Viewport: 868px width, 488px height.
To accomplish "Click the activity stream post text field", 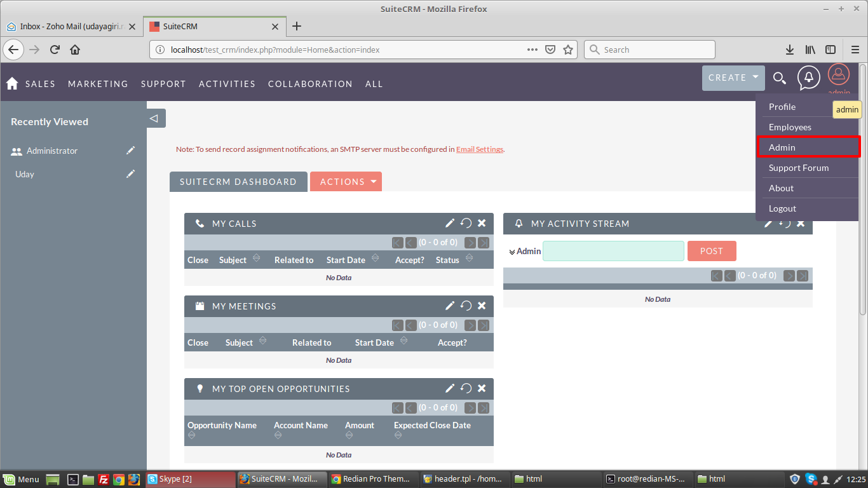I will coord(613,251).
